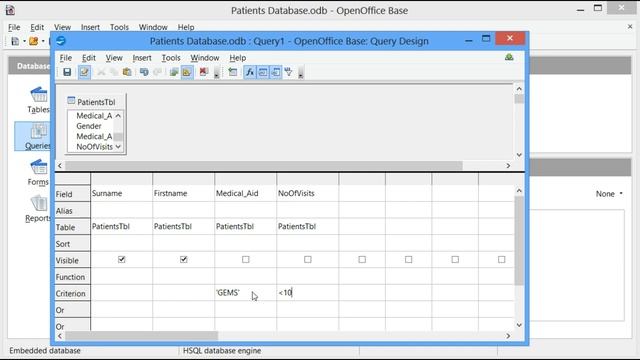Click the Sort cell under Surname

[x=121, y=243]
